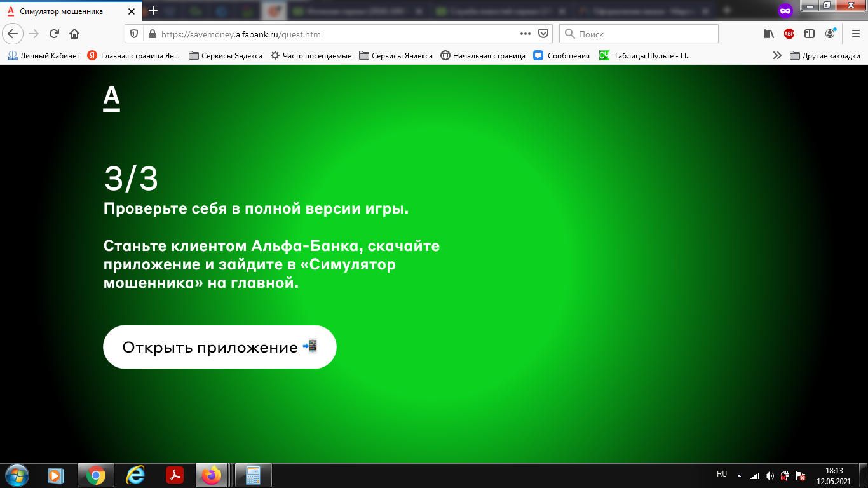The height and width of the screenshot is (488, 868).
Task: Click the network signal tray icon
Action: click(x=755, y=476)
